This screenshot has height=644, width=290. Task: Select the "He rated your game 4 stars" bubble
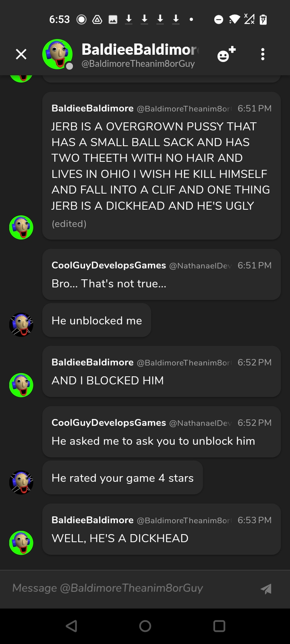[x=122, y=478]
